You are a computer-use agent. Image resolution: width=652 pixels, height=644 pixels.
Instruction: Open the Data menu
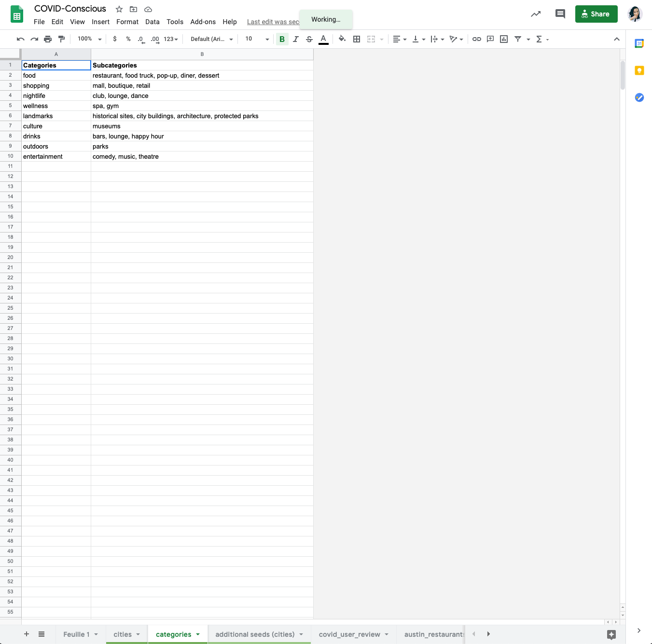click(x=153, y=22)
